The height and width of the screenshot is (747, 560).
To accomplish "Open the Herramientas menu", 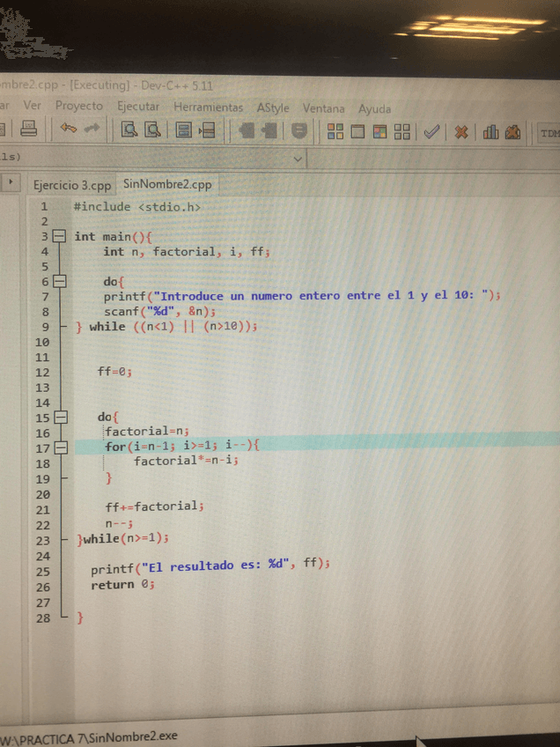I will click(208, 107).
